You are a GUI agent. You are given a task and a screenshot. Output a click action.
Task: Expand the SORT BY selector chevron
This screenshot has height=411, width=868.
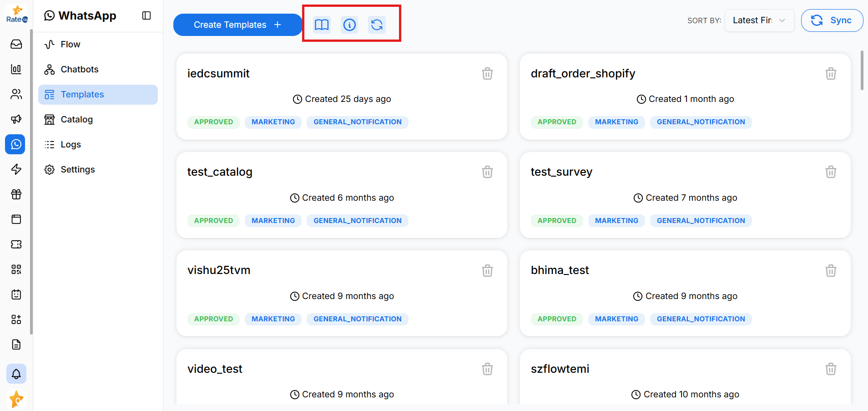782,20
